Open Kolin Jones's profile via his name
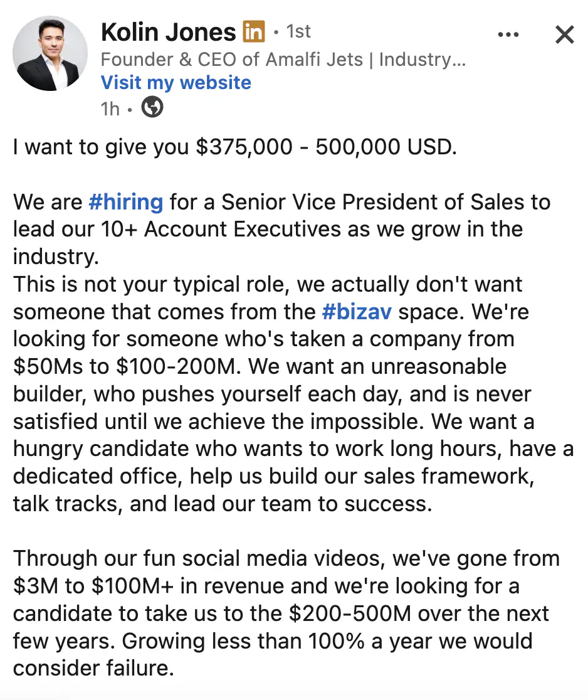The image size is (588, 700). point(168,32)
